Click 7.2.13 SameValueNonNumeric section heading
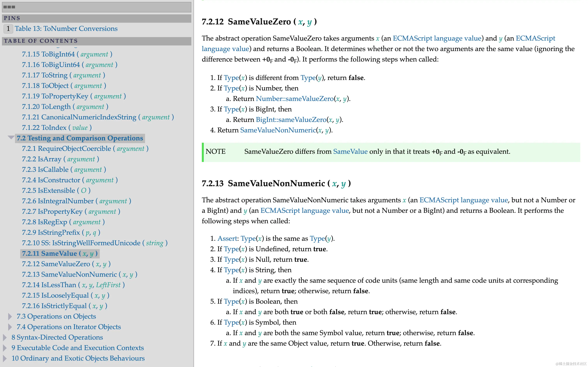Image resolution: width=588 pixels, height=367 pixels. click(x=276, y=183)
